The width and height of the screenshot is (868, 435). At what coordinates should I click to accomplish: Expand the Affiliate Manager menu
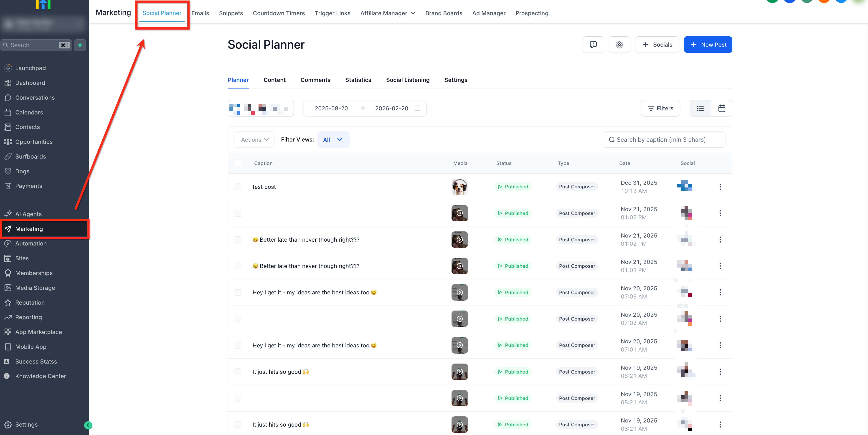(x=388, y=13)
